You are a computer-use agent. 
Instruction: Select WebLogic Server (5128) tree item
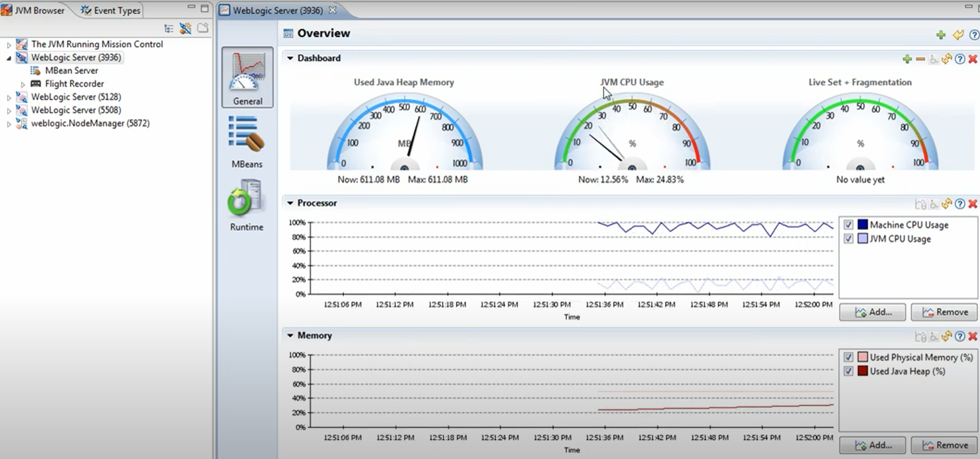coord(76,97)
